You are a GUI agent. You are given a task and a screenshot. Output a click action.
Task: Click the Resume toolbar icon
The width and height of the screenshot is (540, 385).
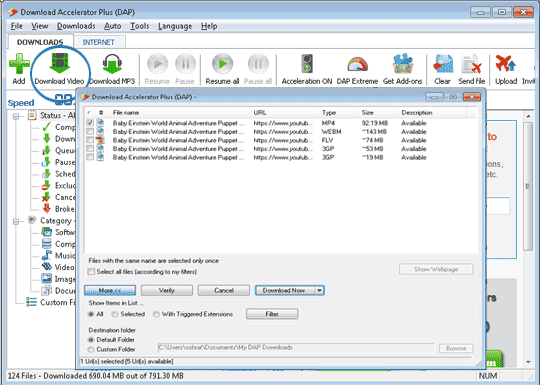(x=157, y=64)
